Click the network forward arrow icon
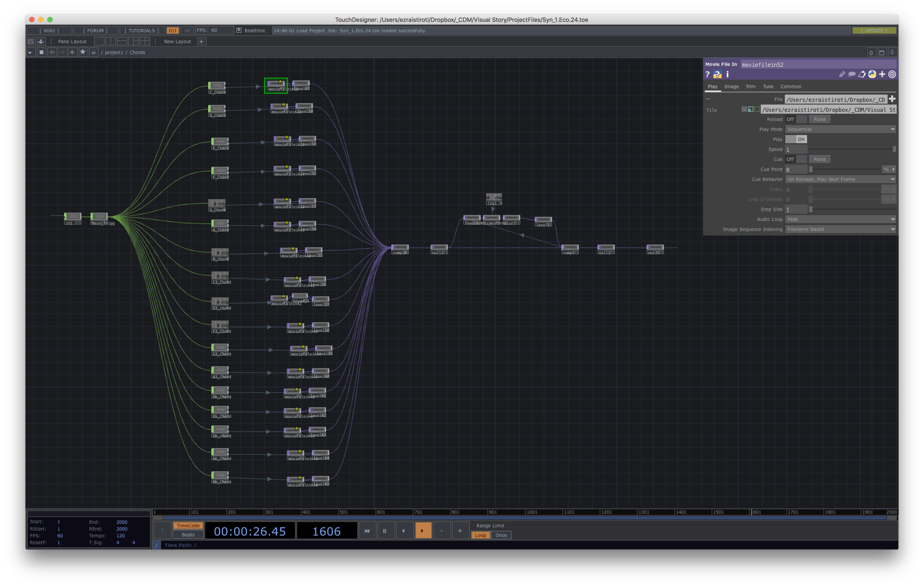The image size is (924, 586). pos(62,52)
